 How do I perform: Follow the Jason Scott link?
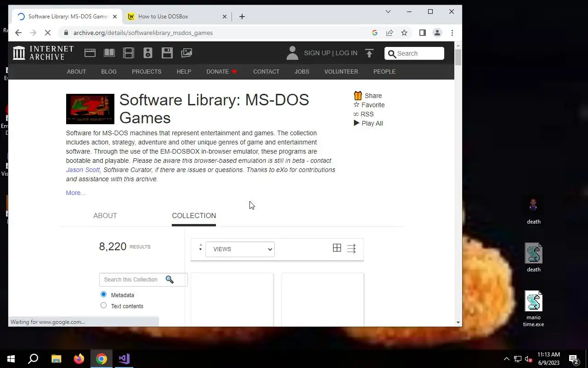[83, 170]
